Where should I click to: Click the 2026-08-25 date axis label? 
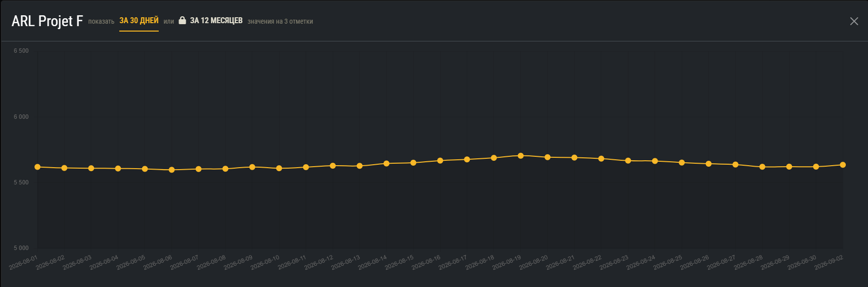[668, 262]
